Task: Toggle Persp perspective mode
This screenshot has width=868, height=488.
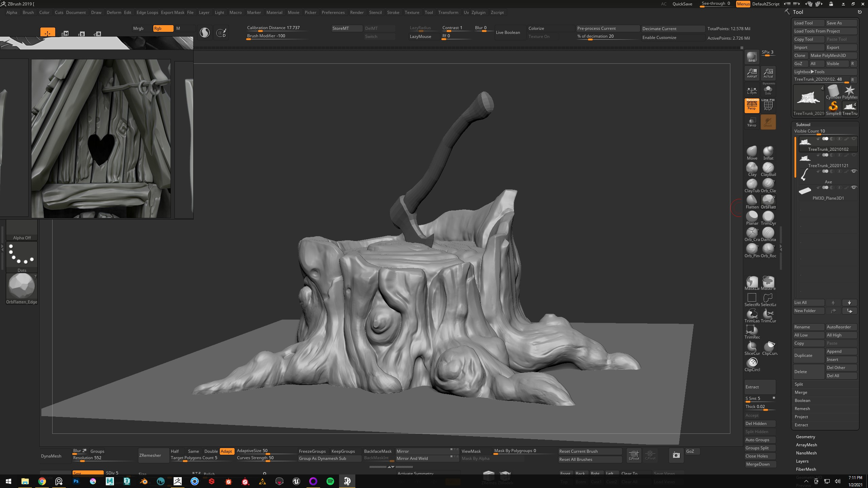Action: (752, 105)
